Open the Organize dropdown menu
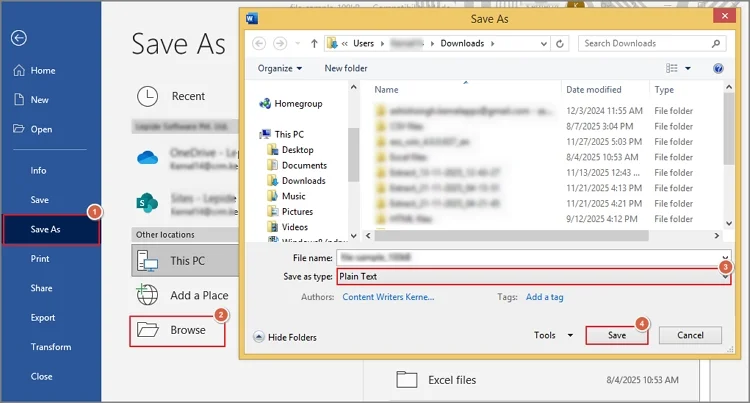The width and height of the screenshot is (750, 403). click(x=280, y=68)
